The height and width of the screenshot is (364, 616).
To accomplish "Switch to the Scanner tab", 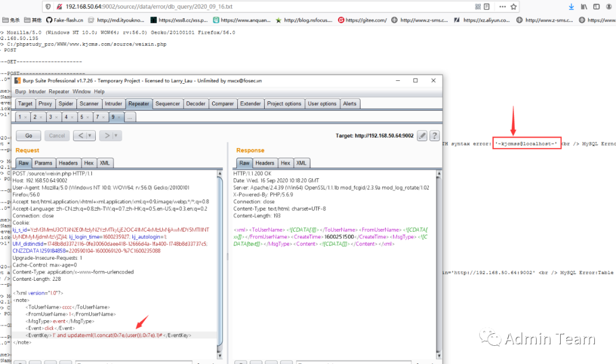I will click(89, 104).
